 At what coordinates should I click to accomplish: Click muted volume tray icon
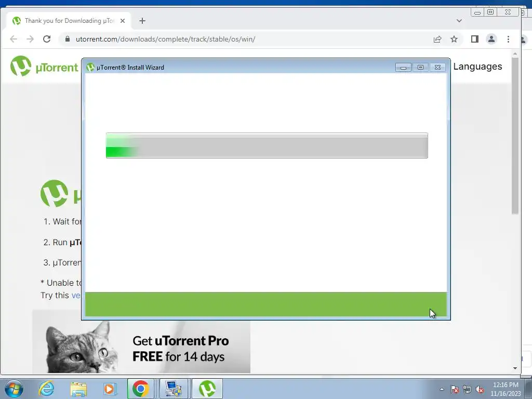coord(480,390)
